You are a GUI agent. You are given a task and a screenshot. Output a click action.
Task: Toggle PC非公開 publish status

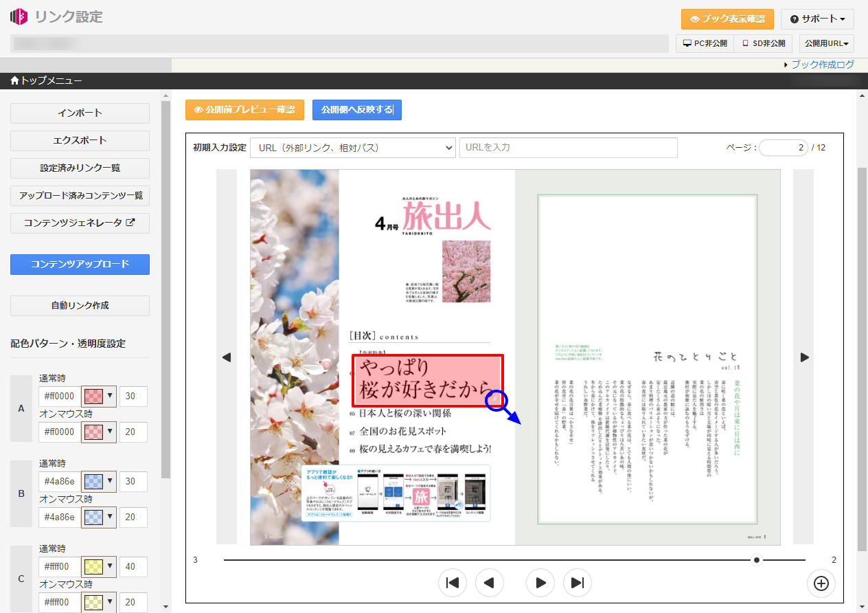(705, 43)
